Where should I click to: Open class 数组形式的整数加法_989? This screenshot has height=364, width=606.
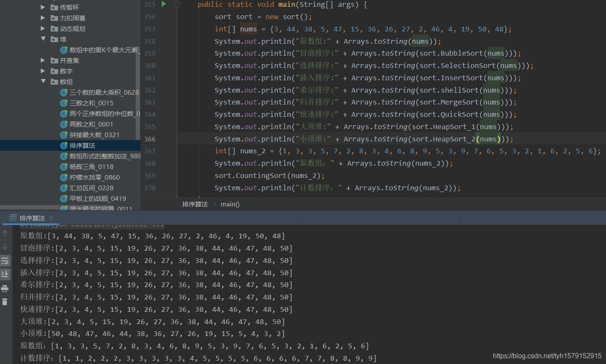[x=105, y=156]
